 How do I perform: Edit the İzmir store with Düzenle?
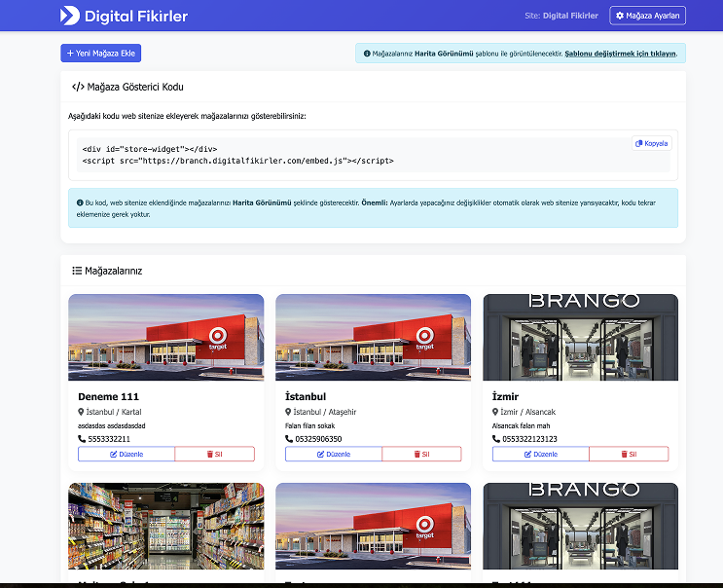(540, 454)
